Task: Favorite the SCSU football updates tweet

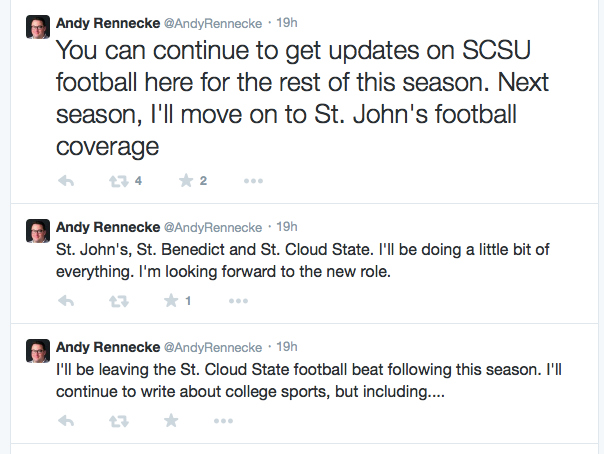Action: coord(185,181)
